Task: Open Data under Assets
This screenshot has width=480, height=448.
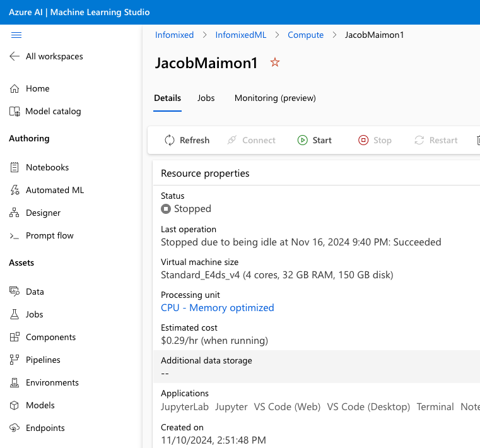Action: point(35,292)
